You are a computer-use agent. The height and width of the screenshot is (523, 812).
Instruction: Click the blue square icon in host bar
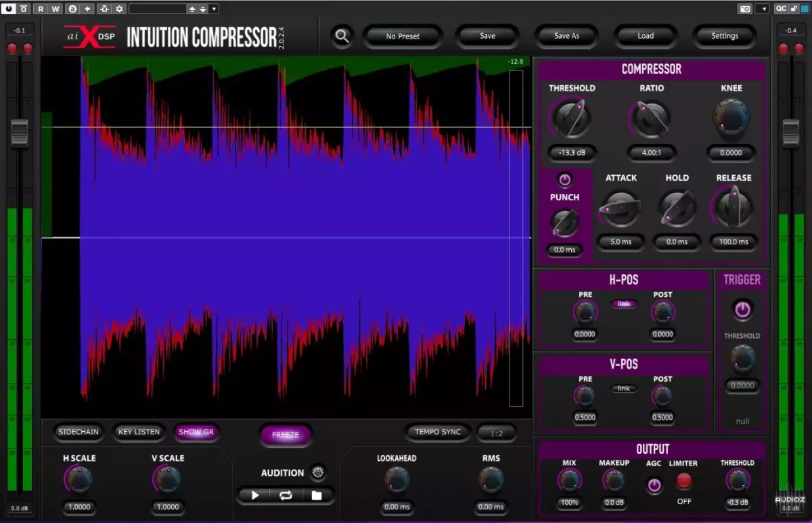pos(804,9)
